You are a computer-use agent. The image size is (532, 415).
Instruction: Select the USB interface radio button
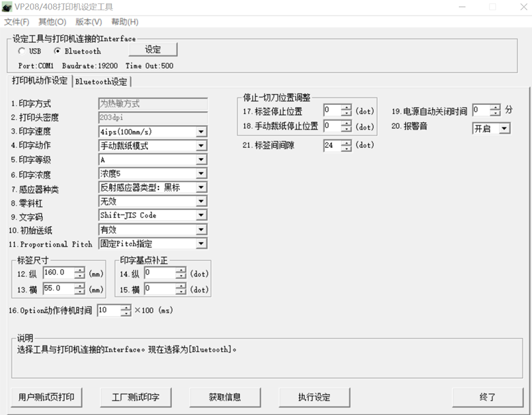(22, 51)
